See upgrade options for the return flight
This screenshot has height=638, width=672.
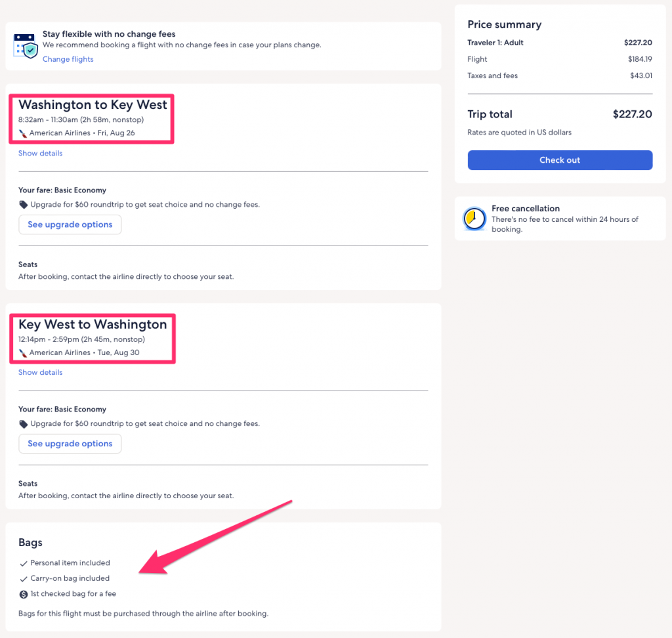70,444
